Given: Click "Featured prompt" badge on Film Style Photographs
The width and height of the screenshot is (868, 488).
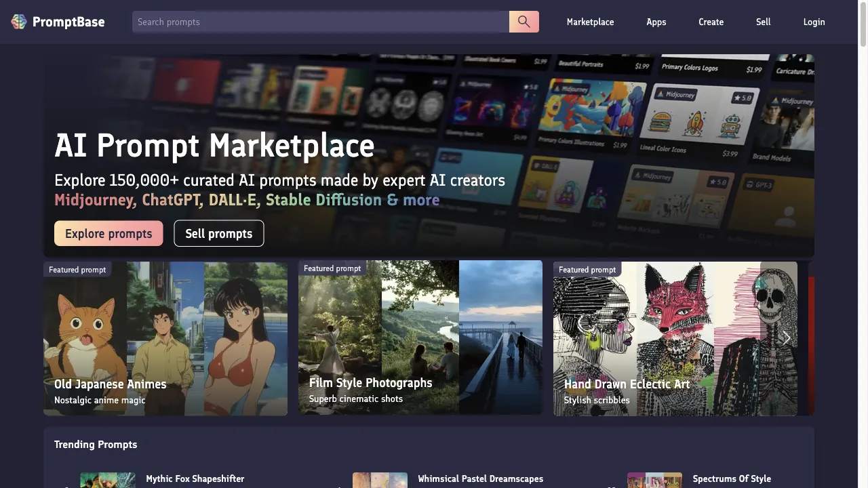Looking at the screenshot, I should [332, 268].
